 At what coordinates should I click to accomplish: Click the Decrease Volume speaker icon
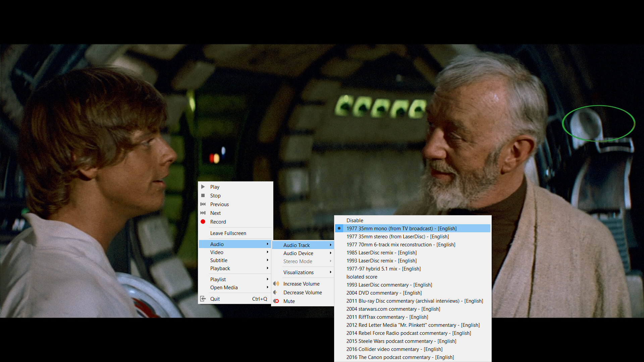click(x=275, y=292)
